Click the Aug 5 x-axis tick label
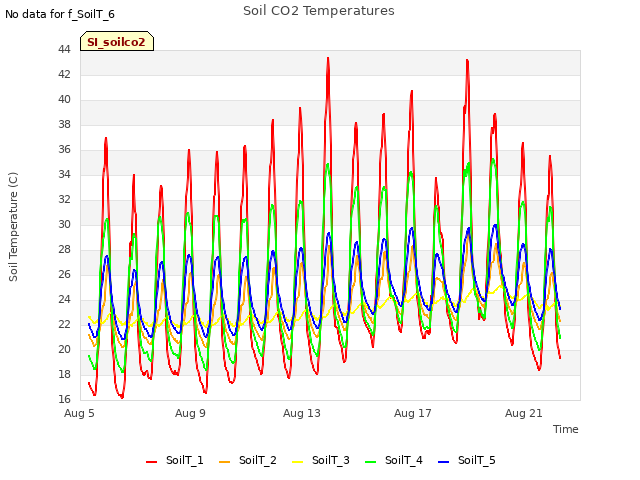The height and width of the screenshot is (480, 640). click(x=79, y=413)
